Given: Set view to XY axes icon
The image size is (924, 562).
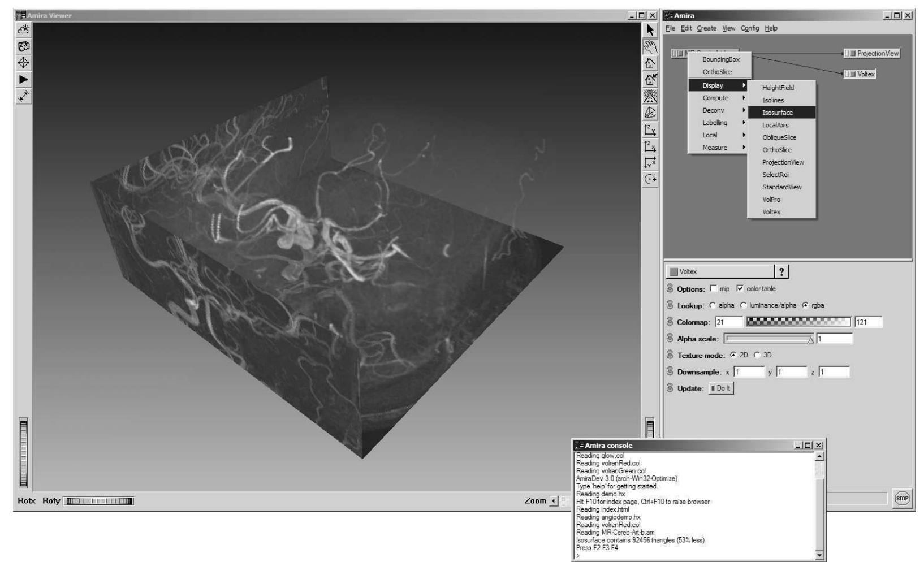Looking at the screenshot, I should [x=650, y=163].
